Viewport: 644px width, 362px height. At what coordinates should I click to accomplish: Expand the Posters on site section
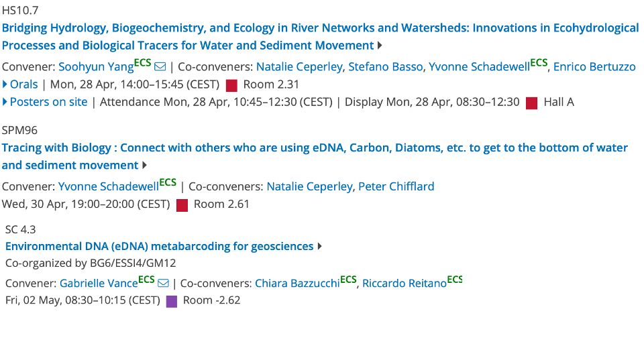(x=45, y=102)
